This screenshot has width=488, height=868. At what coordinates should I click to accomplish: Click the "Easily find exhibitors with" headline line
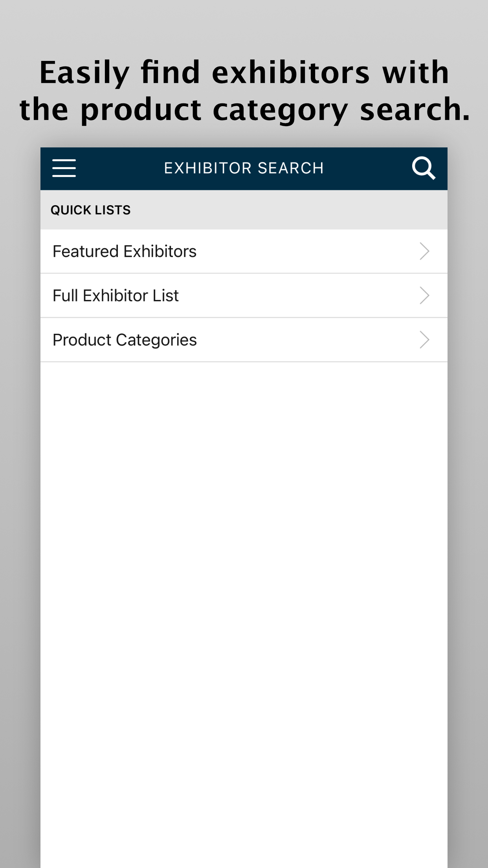[x=244, y=73]
